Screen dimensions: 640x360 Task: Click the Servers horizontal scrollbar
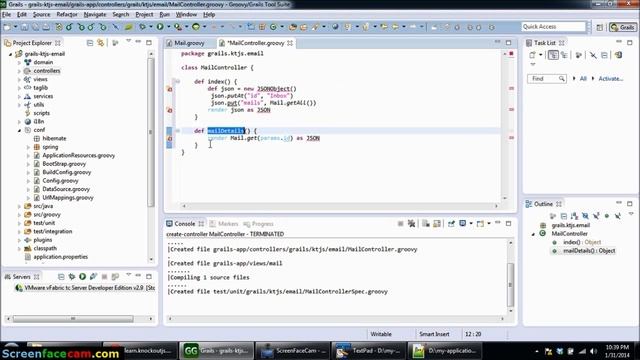coord(73,319)
